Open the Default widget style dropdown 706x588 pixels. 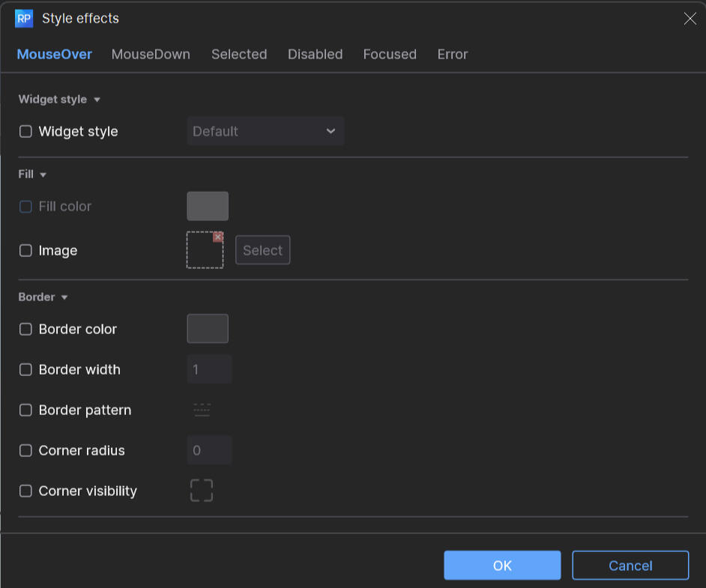pos(265,131)
